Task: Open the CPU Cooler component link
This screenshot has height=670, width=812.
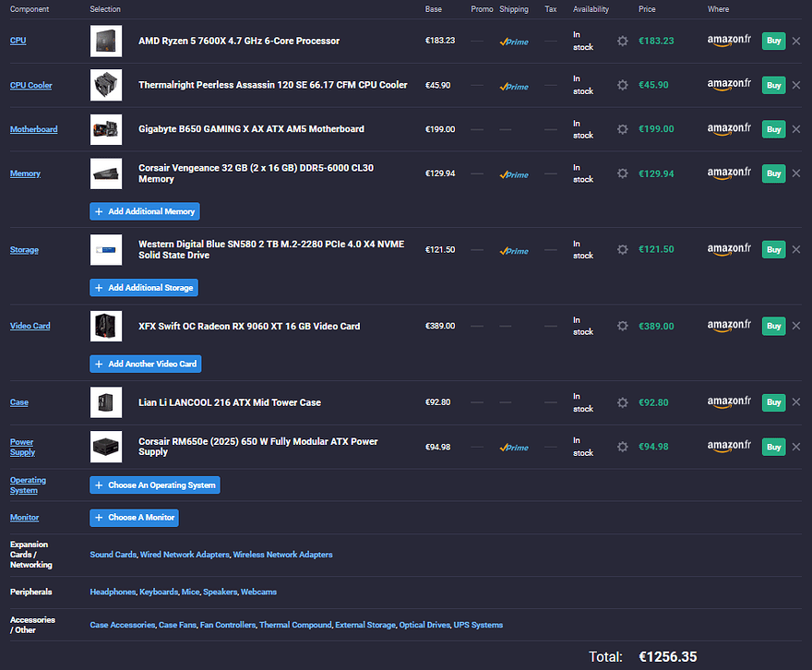Action: click(x=31, y=85)
